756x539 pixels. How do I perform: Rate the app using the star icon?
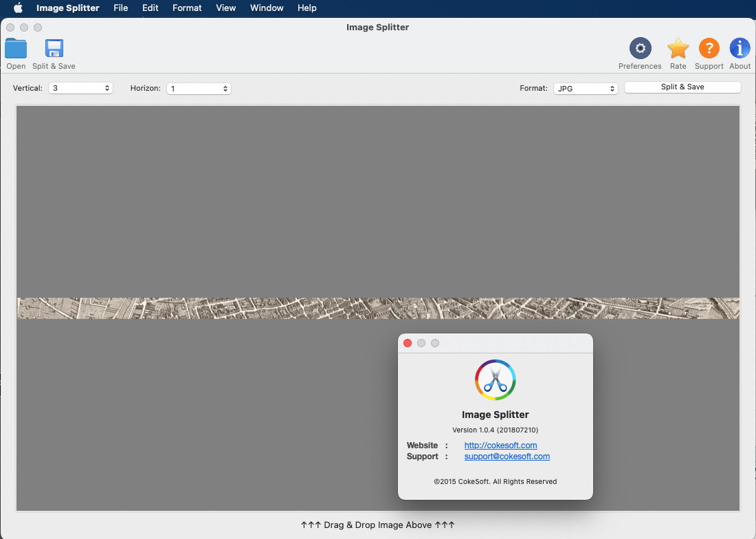coord(678,48)
